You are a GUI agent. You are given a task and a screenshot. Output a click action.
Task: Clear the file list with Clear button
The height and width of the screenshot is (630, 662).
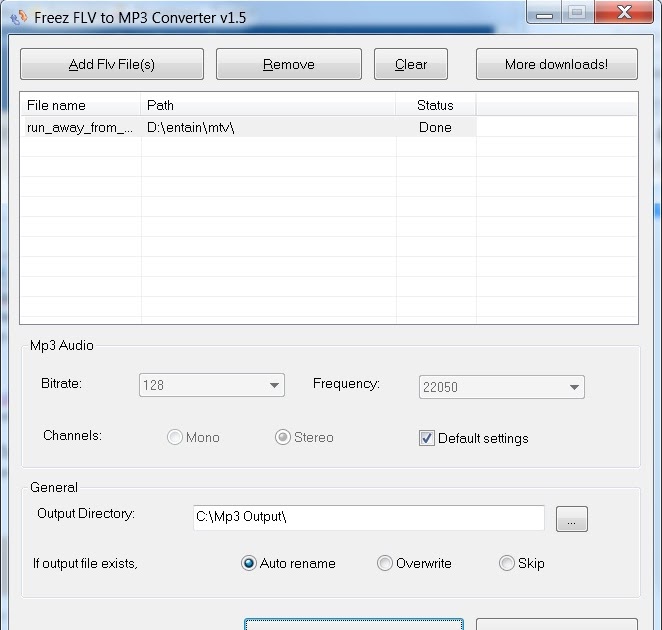411,64
